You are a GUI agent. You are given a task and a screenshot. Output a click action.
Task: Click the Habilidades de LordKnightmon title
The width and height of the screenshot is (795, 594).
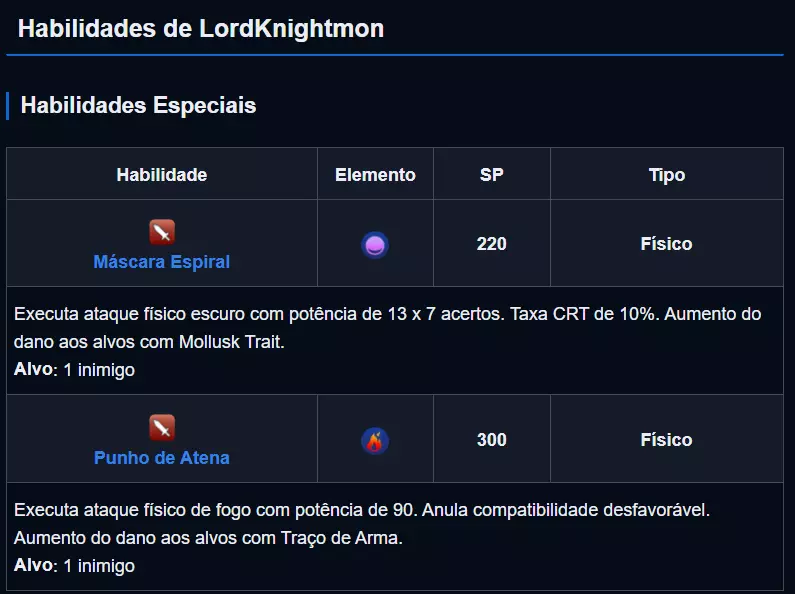click(x=201, y=28)
